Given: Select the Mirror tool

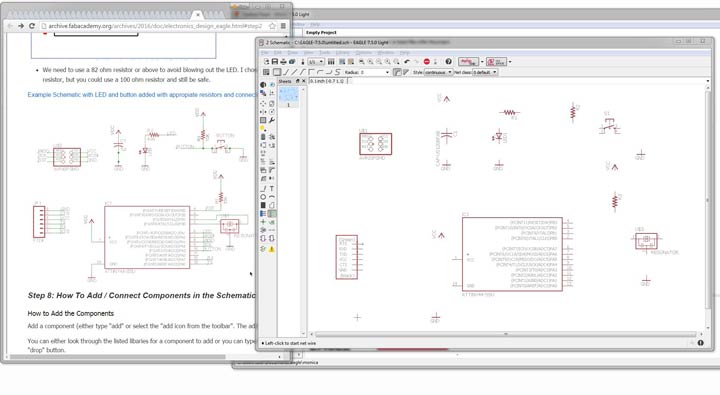Looking at the screenshot, I should [263, 112].
